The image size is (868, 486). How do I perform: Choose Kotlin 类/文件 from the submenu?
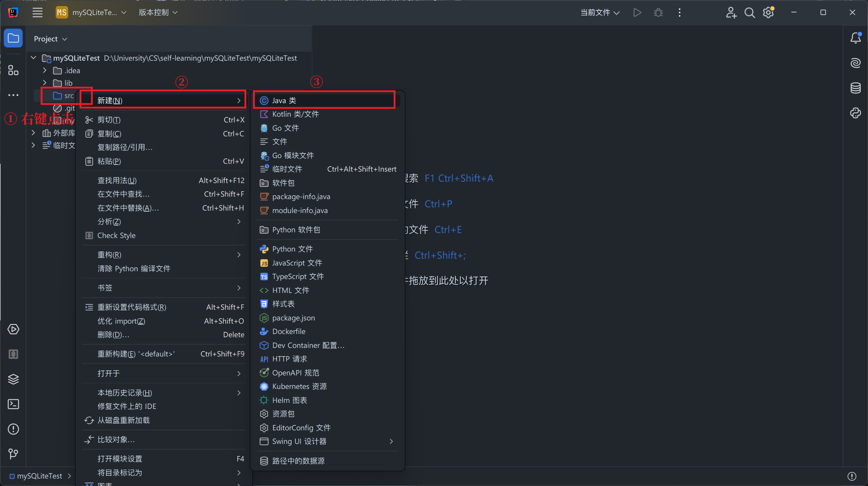coord(295,114)
